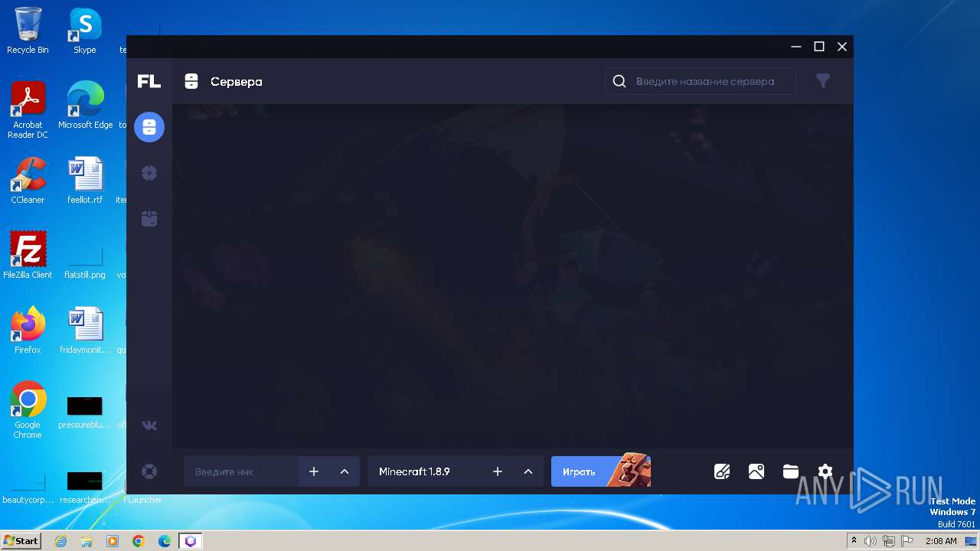Image resolution: width=980 pixels, height=551 pixels.
Task: Open the game folder icon
Action: click(791, 471)
